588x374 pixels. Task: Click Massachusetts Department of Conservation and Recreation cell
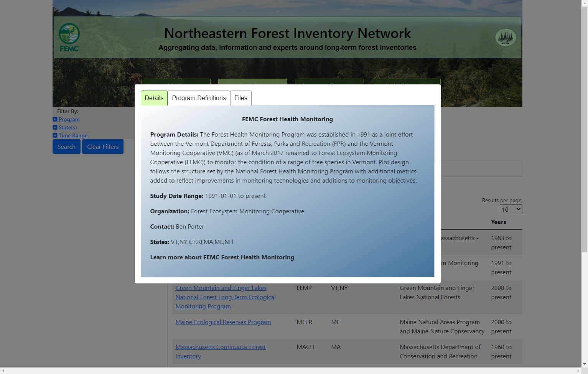click(x=440, y=352)
